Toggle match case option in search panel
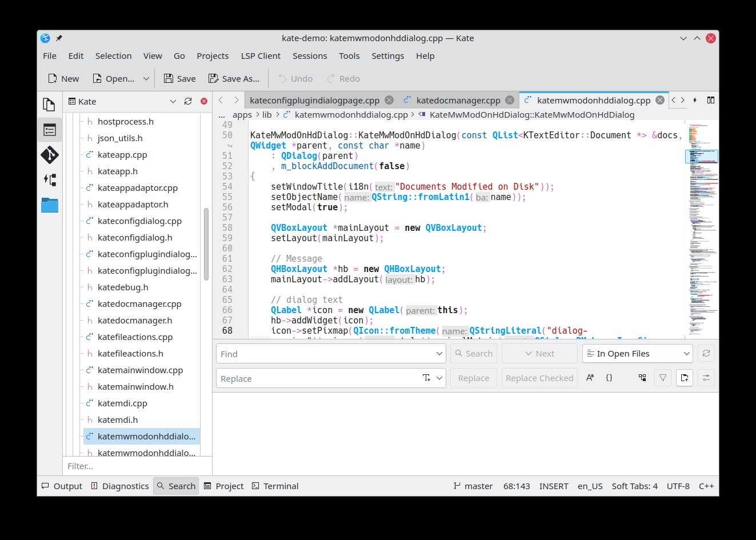This screenshot has height=540, width=756. pyautogui.click(x=590, y=378)
